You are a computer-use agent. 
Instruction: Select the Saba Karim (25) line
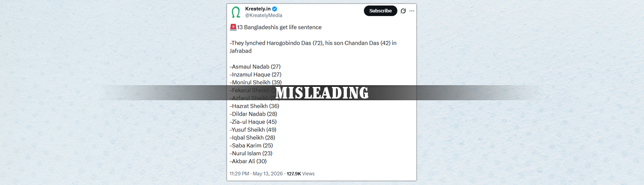point(251,145)
